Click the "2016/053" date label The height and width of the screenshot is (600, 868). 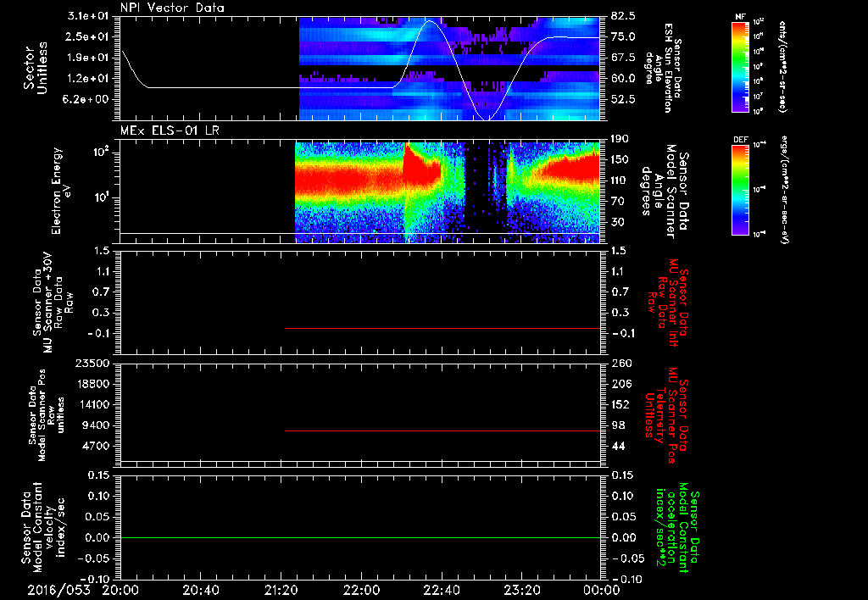pos(58,590)
